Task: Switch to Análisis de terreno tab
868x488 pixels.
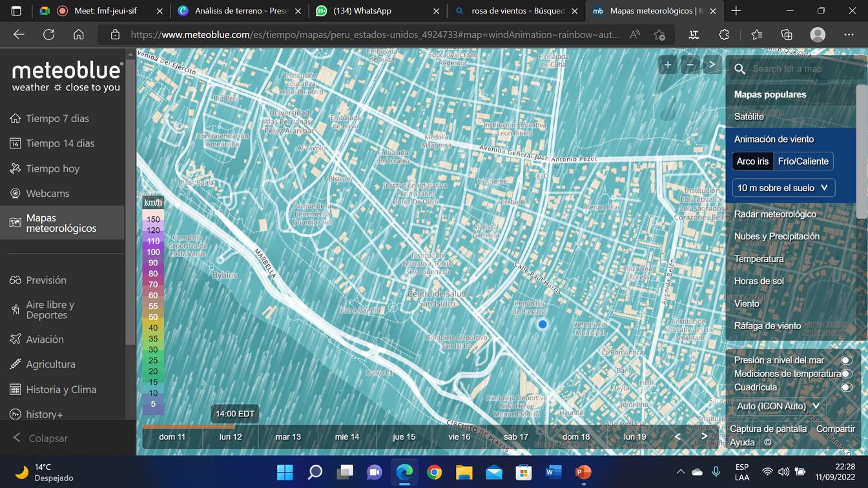Action: (x=239, y=11)
